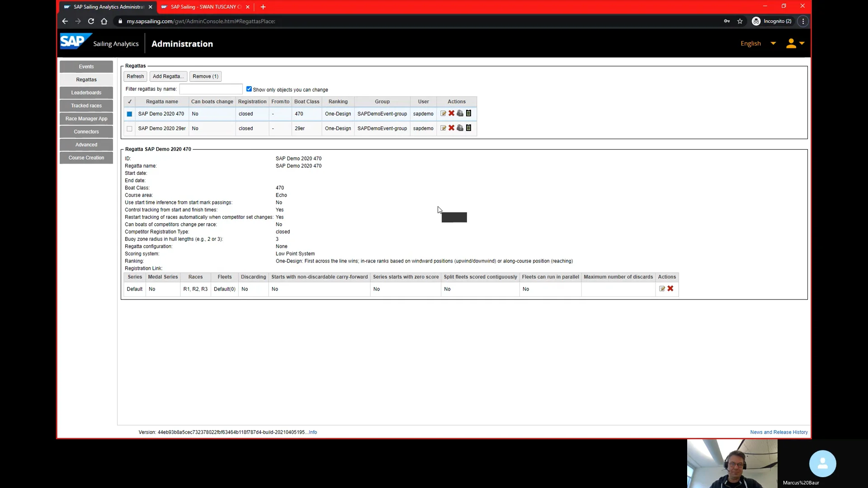Uncheck the SAP Demo 2020 470 row checkbox

click(x=129, y=114)
